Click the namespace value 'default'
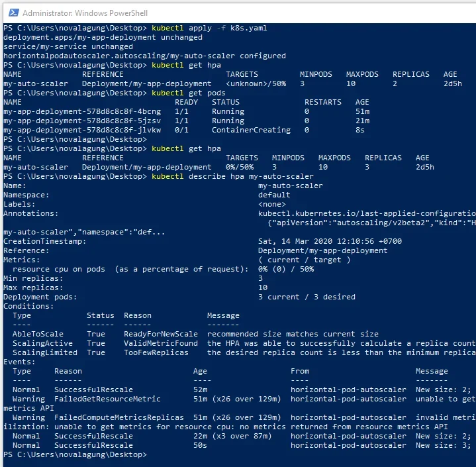Screen dimensions: 476x467 coord(274,195)
